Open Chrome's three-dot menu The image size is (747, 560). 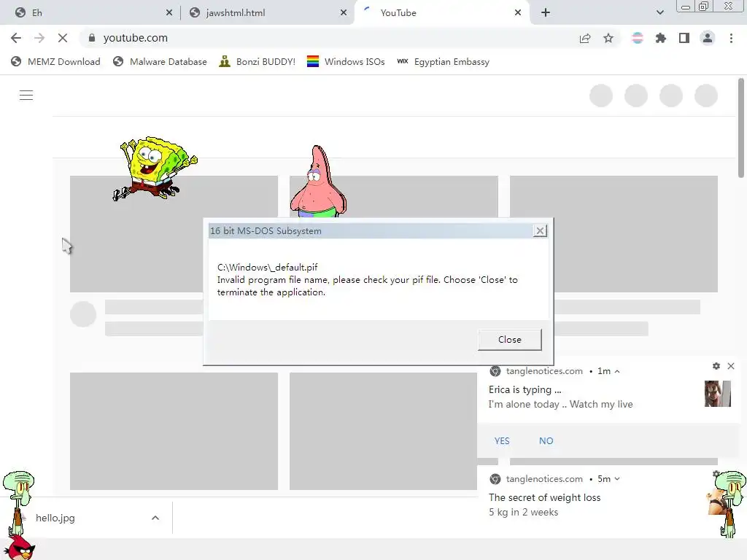[731, 38]
